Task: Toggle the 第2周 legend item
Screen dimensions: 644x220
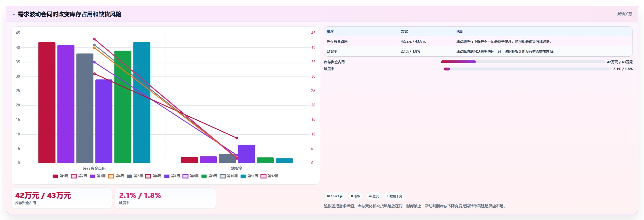Action: (x=79, y=176)
